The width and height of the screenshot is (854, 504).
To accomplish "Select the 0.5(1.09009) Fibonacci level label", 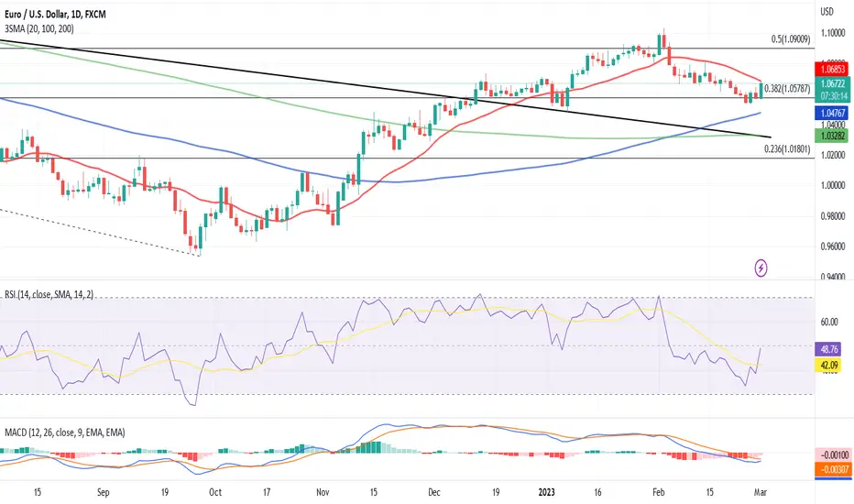I will [x=790, y=39].
